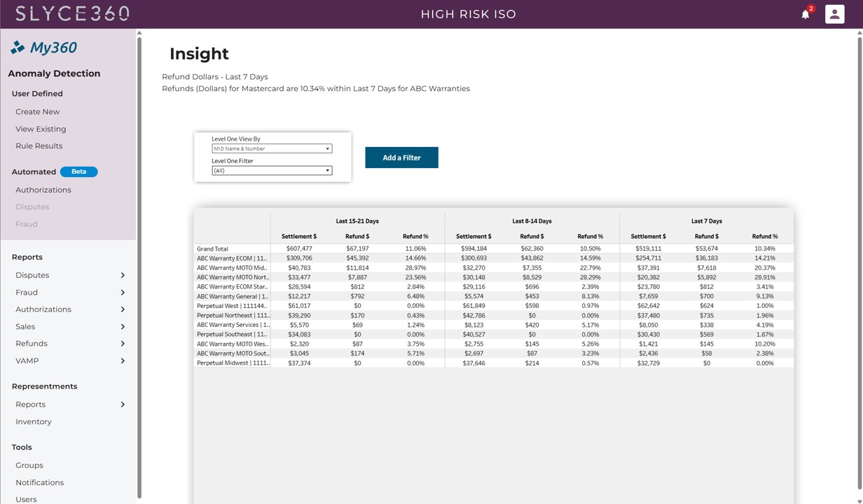
Task: Select the Perpetual West row label
Action: coord(232,306)
